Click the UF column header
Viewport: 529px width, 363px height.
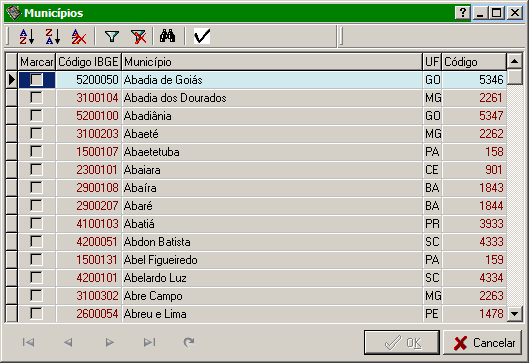coord(432,62)
